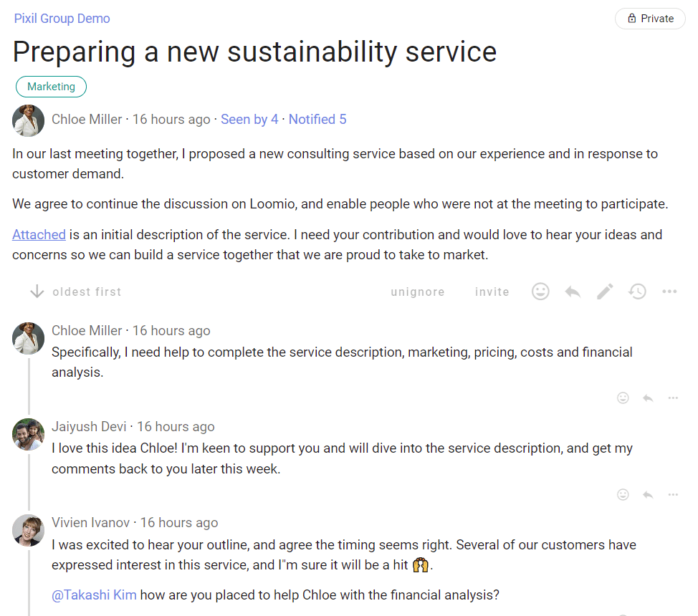Open the invite option in the toolbar
The image size is (698, 616).
492,292
